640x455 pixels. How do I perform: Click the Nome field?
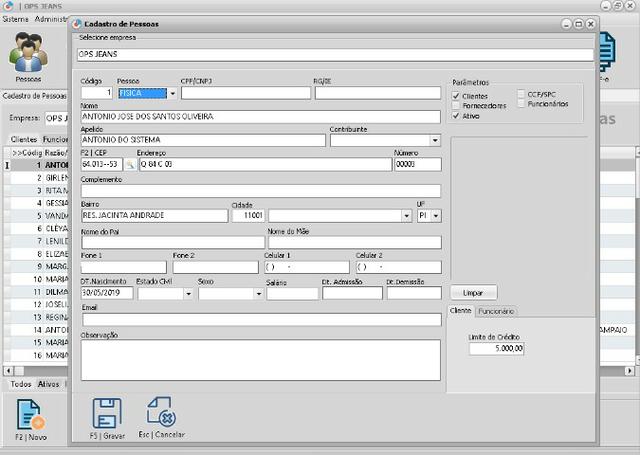pos(261,117)
